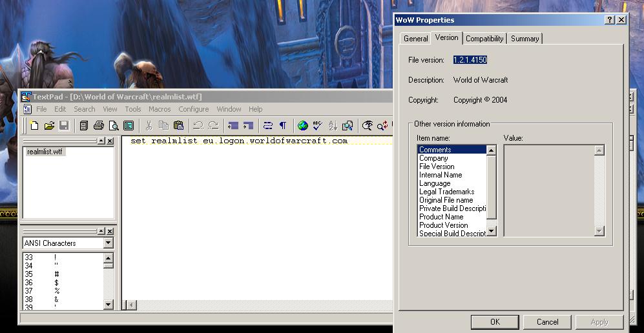Select realmlist.wtf in document selector

coord(45,152)
